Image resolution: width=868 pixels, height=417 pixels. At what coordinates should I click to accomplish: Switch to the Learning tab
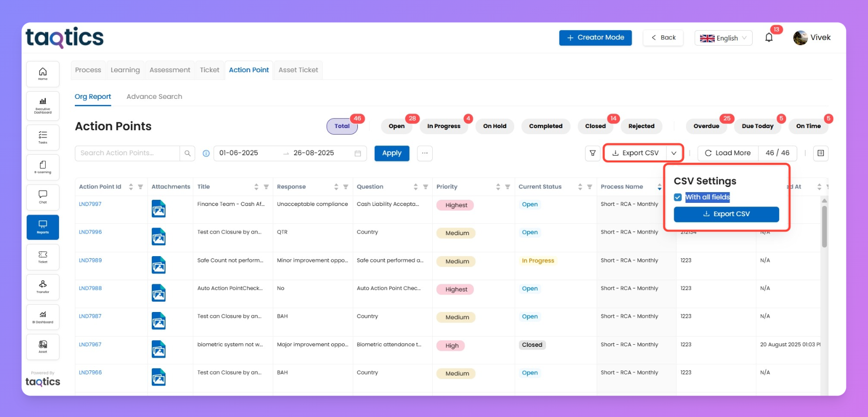pos(125,70)
